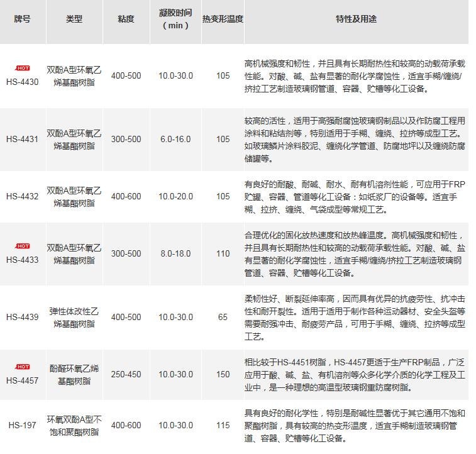The image size is (476, 454).
Task: Select the 热变形温度 column header
Action: pyautogui.click(x=223, y=19)
